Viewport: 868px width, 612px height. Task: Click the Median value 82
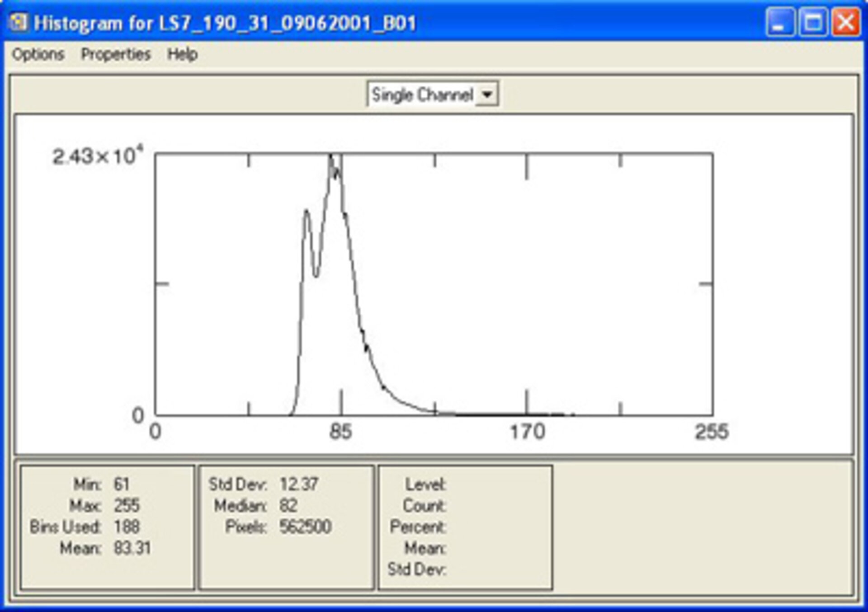point(288,505)
